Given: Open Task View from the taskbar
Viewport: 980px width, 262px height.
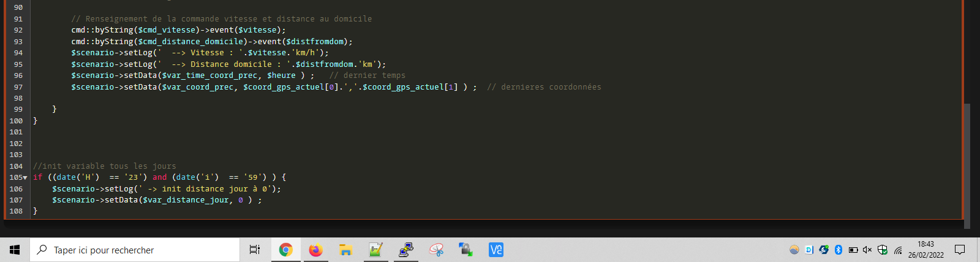Looking at the screenshot, I should pyautogui.click(x=255, y=250).
